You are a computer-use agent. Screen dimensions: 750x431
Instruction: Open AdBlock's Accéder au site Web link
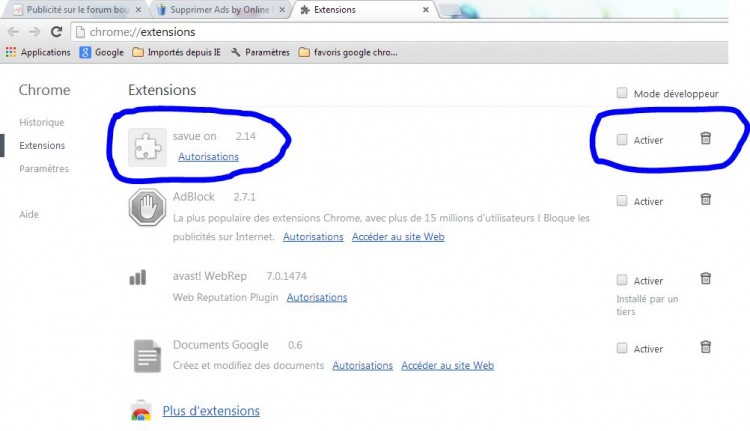398,237
